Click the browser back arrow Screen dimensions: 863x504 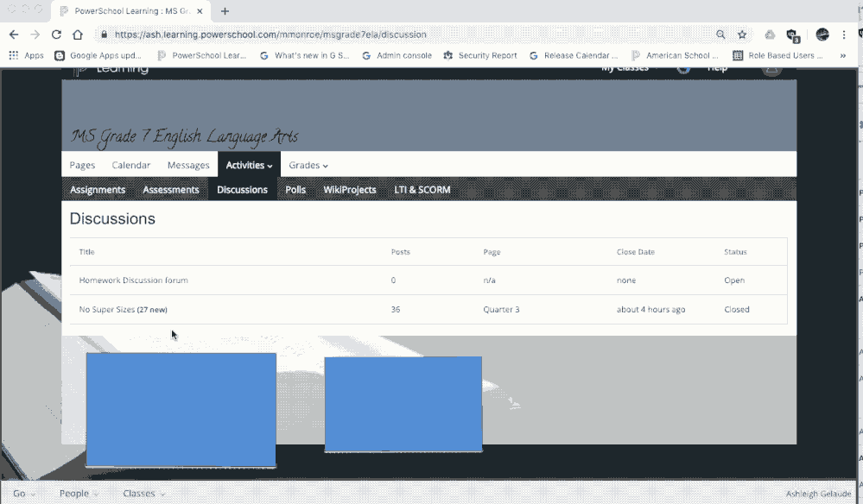[x=14, y=35]
